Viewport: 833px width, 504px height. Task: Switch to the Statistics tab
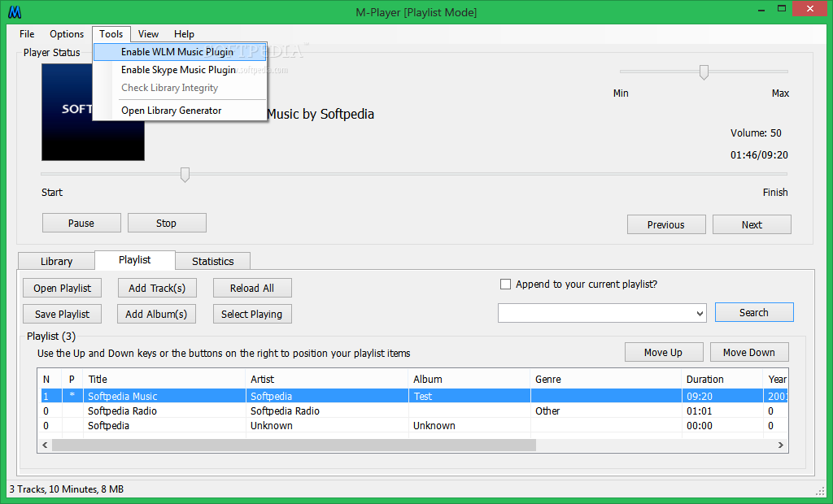213,261
